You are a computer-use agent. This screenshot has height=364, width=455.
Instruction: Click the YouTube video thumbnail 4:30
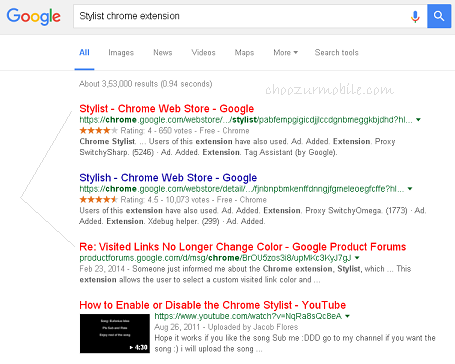point(115,333)
